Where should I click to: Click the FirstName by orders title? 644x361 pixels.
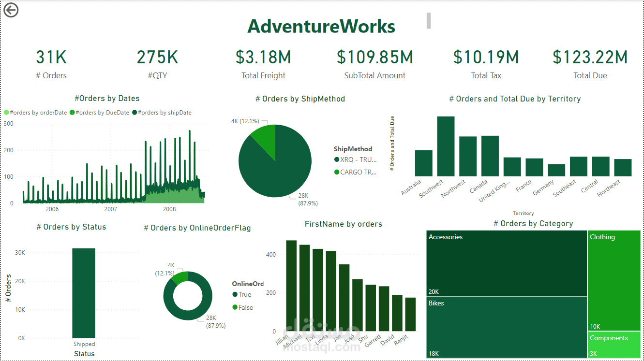[x=344, y=224]
